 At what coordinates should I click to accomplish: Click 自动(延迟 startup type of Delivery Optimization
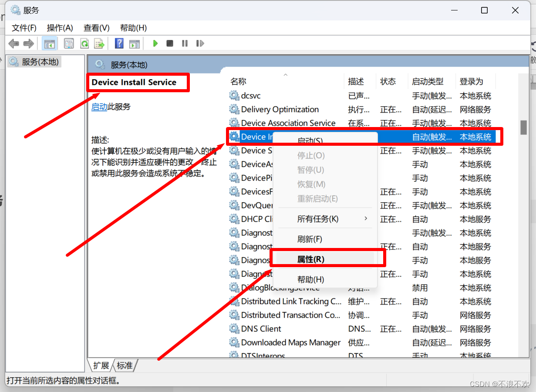click(432, 109)
